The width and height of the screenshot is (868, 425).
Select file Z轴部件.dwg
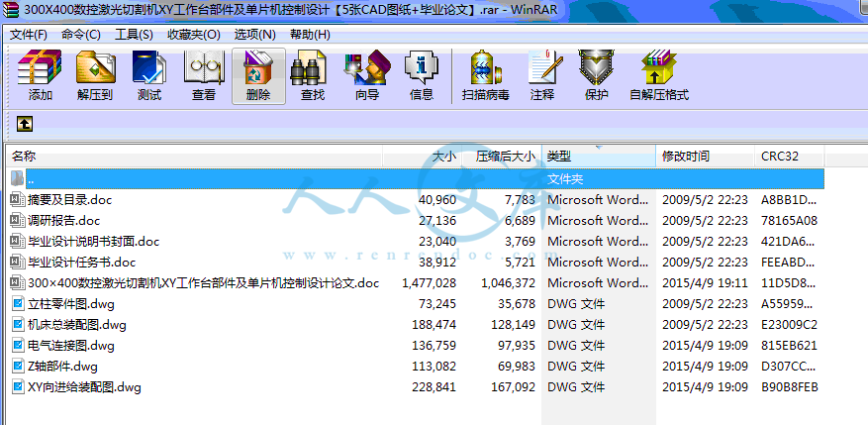coord(62,367)
